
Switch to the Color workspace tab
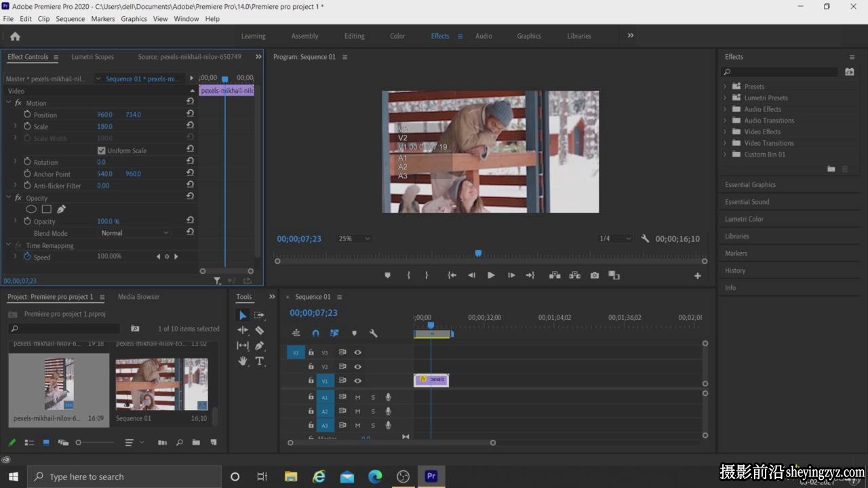tap(397, 36)
